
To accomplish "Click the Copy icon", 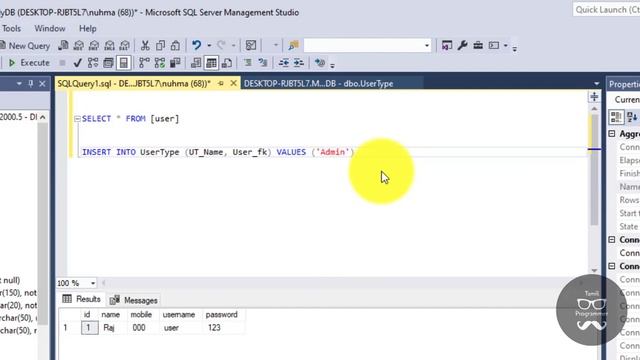I will (x=160, y=45).
